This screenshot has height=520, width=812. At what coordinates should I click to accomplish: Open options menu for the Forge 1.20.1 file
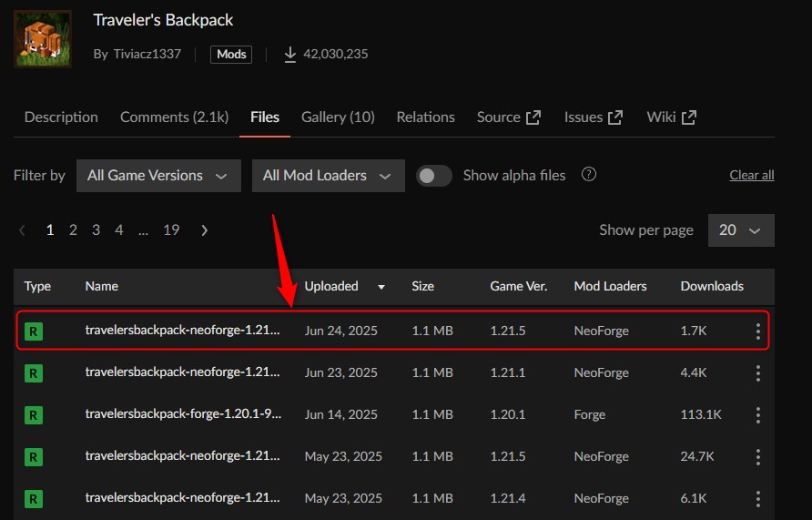pyautogui.click(x=757, y=415)
